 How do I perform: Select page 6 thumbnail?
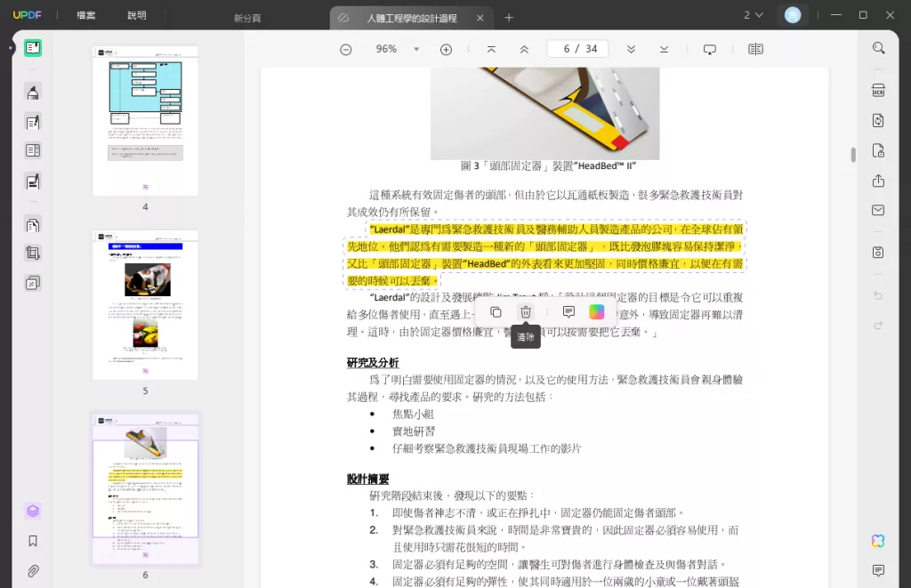[x=145, y=488]
